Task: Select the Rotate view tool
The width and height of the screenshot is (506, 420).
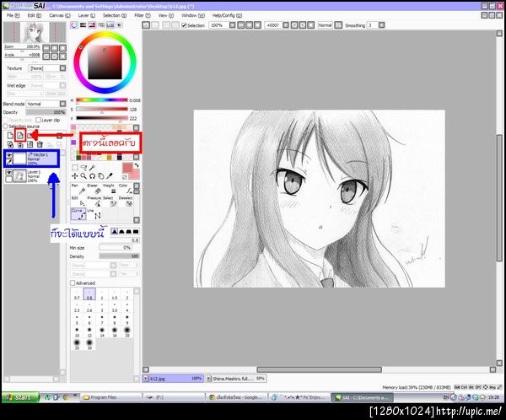Action: pyautogui.click(x=92, y=176)
